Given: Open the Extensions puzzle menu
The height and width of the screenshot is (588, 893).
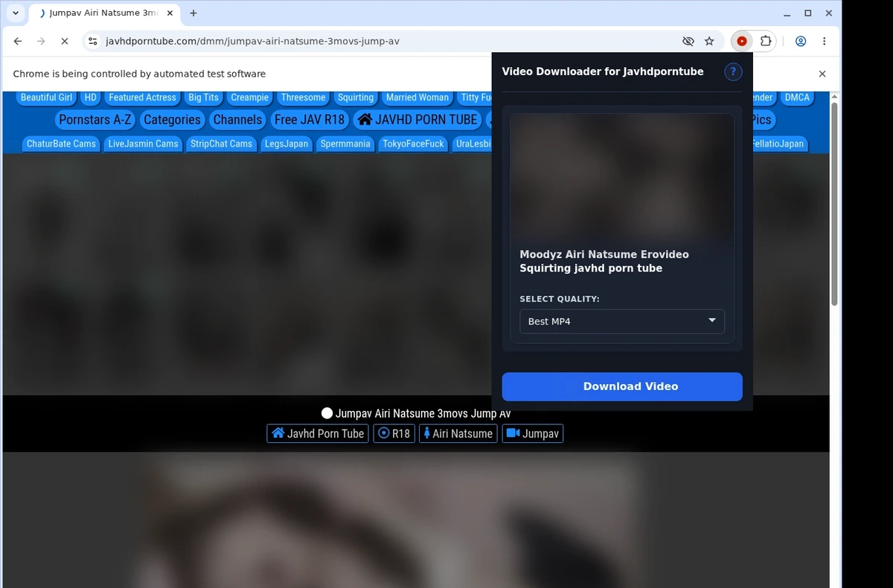Looking at the screenshot, I should pyautogui.click(x=765, y=41).
